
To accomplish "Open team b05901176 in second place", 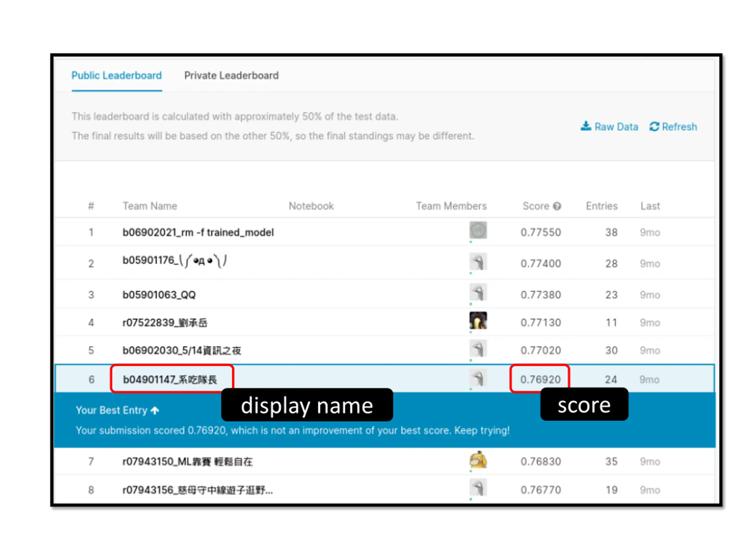I will 174,261.
